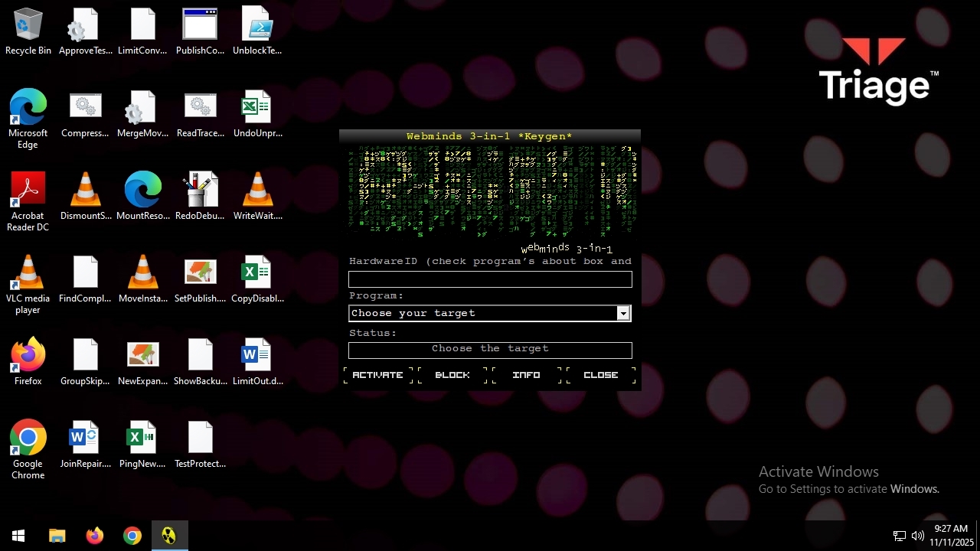Expand the 'Choose your target' dropdown arrow

coord(623,313)
